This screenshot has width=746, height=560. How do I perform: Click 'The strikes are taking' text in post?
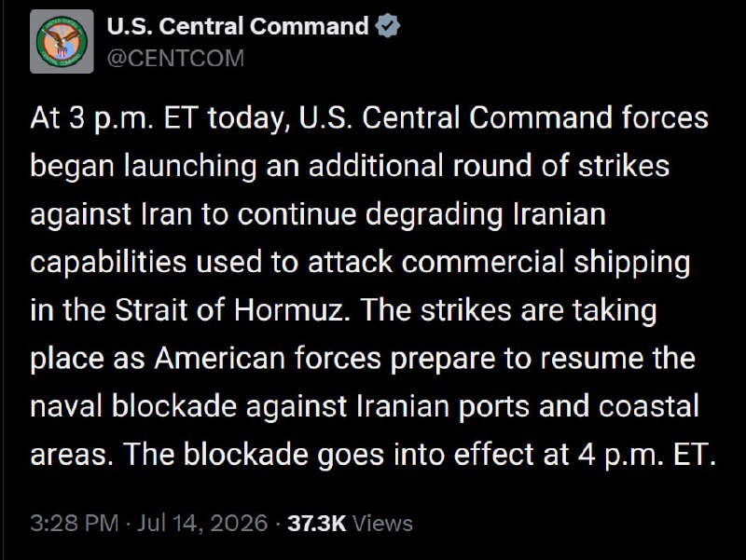click(508, 310)
